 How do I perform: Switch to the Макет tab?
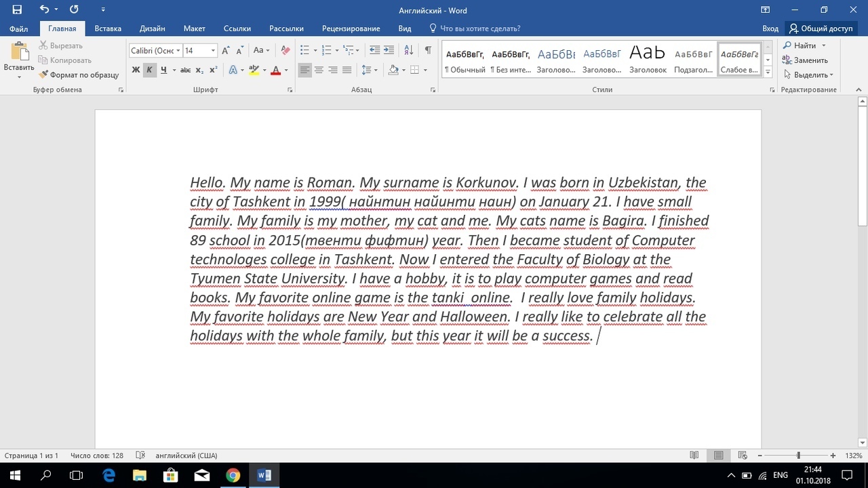pyautogui.click(x=195, y=28)
